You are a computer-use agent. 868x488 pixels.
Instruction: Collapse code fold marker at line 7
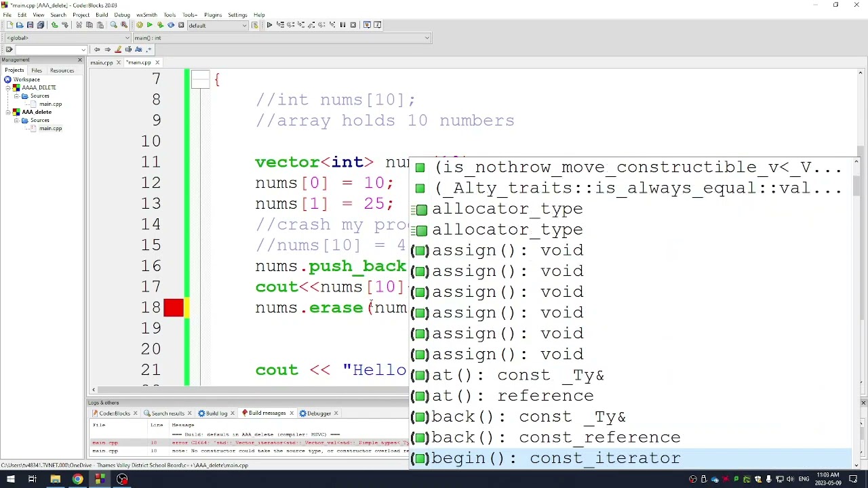tap(200, 79)
